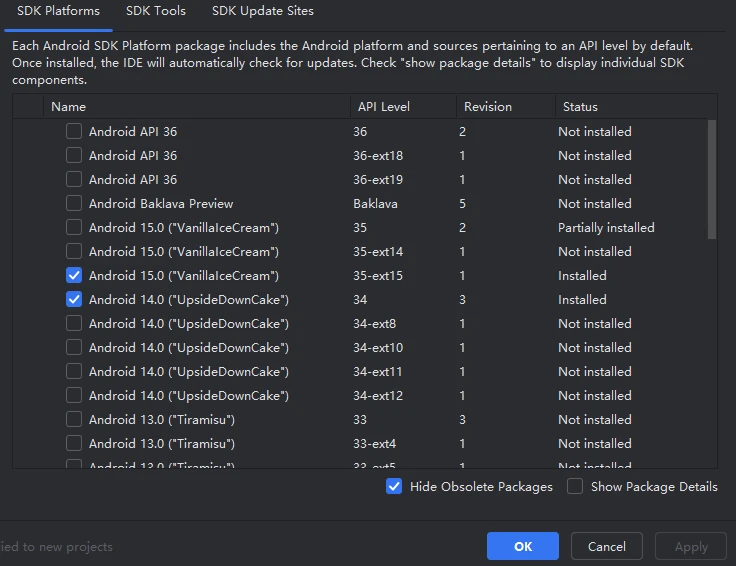
Task: Click revision 5 of Baklava Preview
Action: coord(462,204)
